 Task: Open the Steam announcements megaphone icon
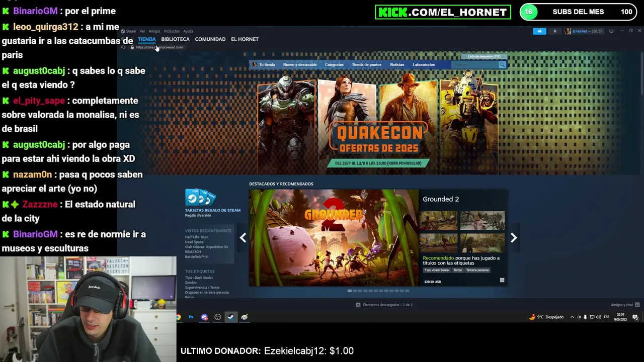[x=539, y=31]
